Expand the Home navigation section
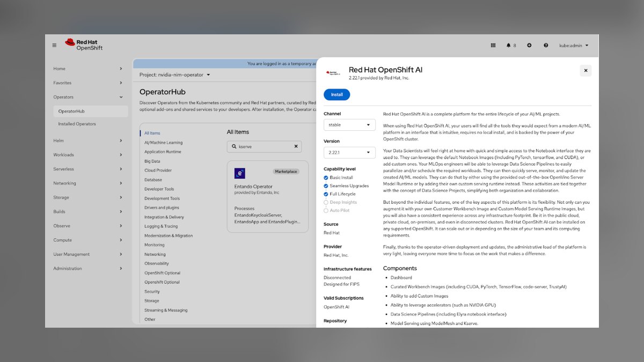 pos(88,69)
